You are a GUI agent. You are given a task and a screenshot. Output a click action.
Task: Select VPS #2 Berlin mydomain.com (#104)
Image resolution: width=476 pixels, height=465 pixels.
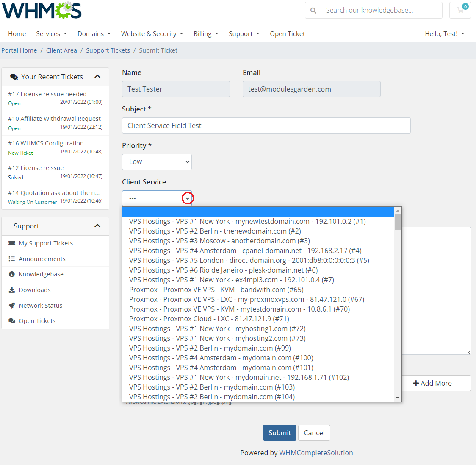(x=258, y=397)
